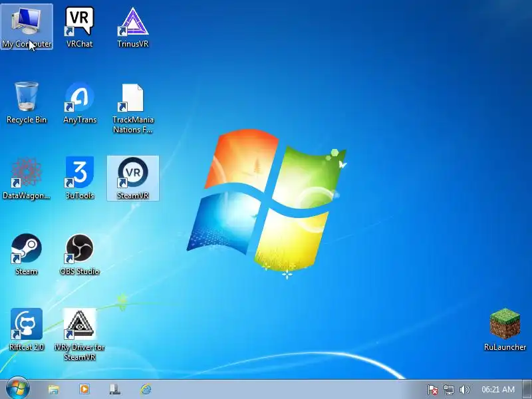Open the volume speaker tray icon
This screenshot has width=532, height=399.
click(x=464, y=390)
